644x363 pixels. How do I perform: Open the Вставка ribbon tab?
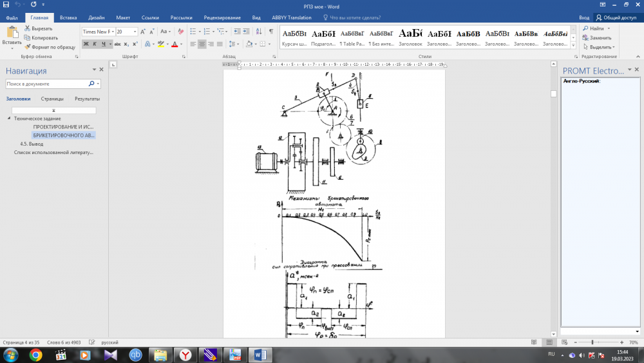coord(68,17)
